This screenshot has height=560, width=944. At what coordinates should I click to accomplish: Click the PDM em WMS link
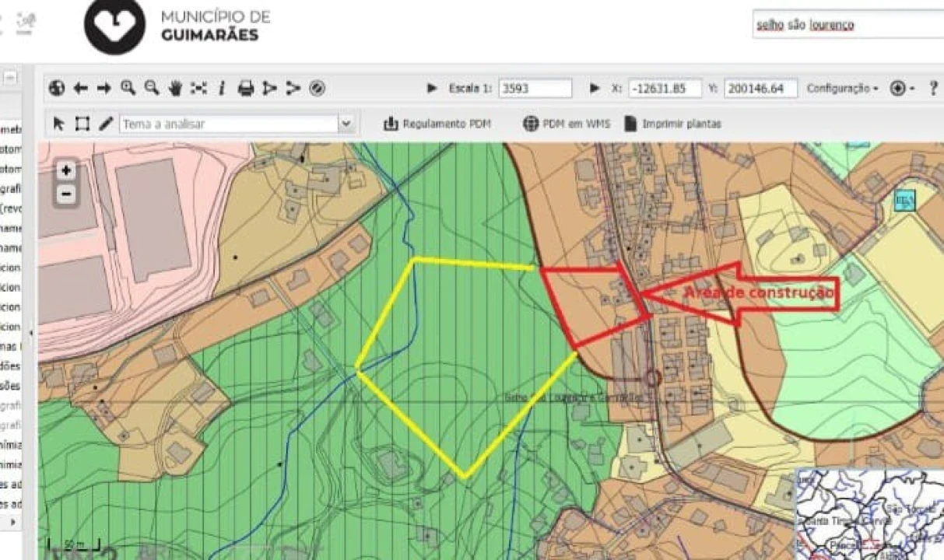pyautogui.click(x=567, y=124)
